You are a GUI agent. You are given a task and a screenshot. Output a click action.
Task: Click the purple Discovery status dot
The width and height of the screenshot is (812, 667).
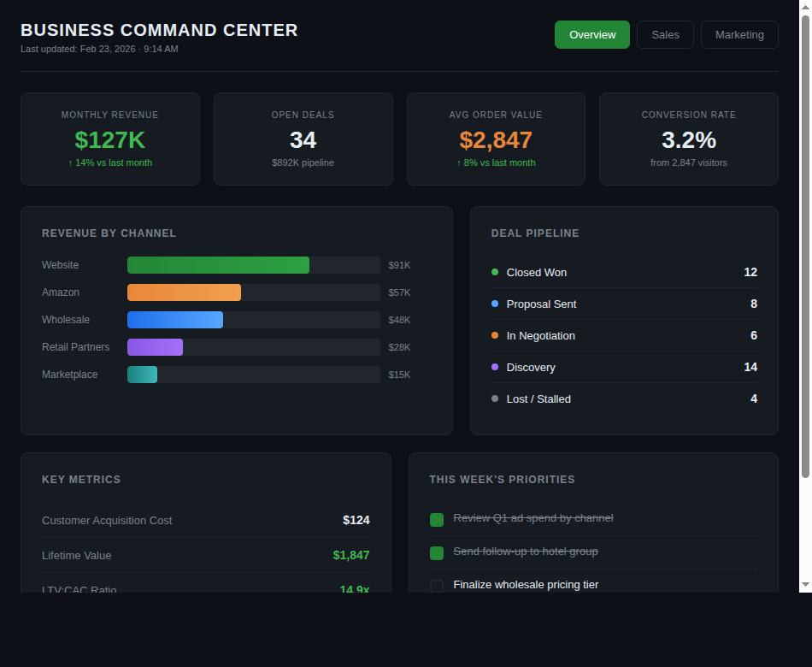coord(494,367)
